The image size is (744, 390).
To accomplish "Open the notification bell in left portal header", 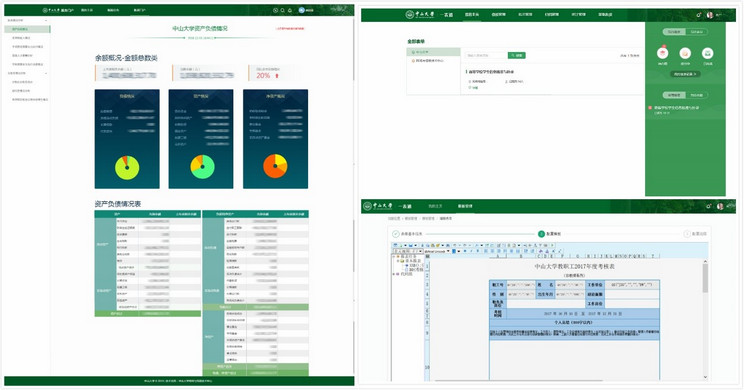I will [x=289, y=10].
